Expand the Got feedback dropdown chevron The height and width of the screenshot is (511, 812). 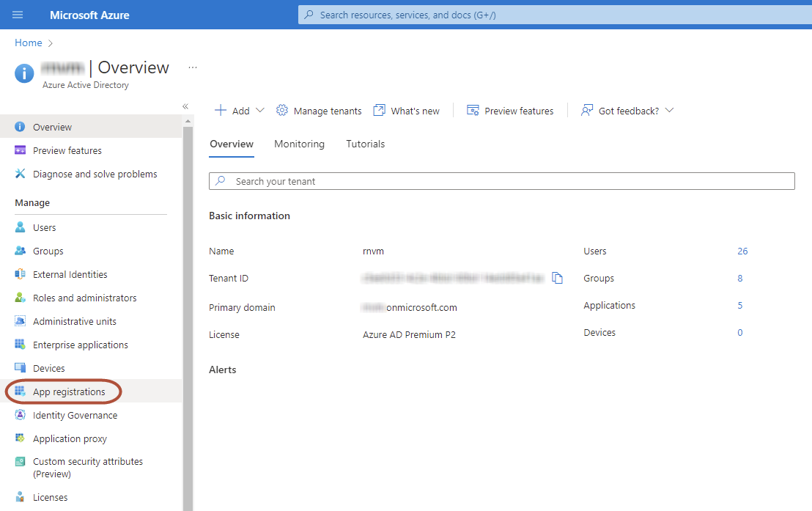pyautogui.click(x=669, y=111)
